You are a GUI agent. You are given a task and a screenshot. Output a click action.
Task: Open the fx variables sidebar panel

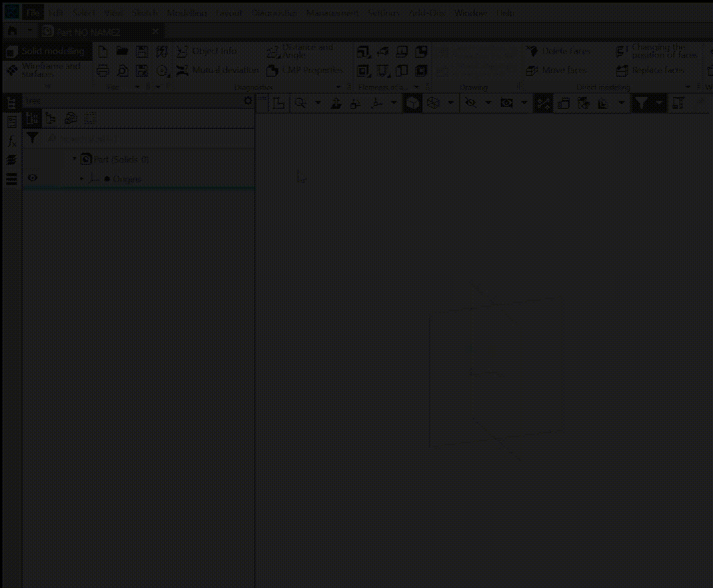12,142
